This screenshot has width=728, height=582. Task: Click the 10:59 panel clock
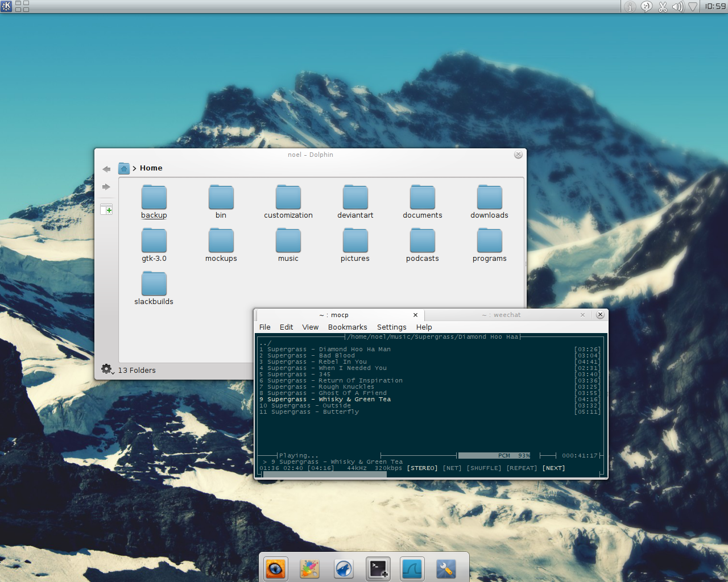click(x=715, y=6)
